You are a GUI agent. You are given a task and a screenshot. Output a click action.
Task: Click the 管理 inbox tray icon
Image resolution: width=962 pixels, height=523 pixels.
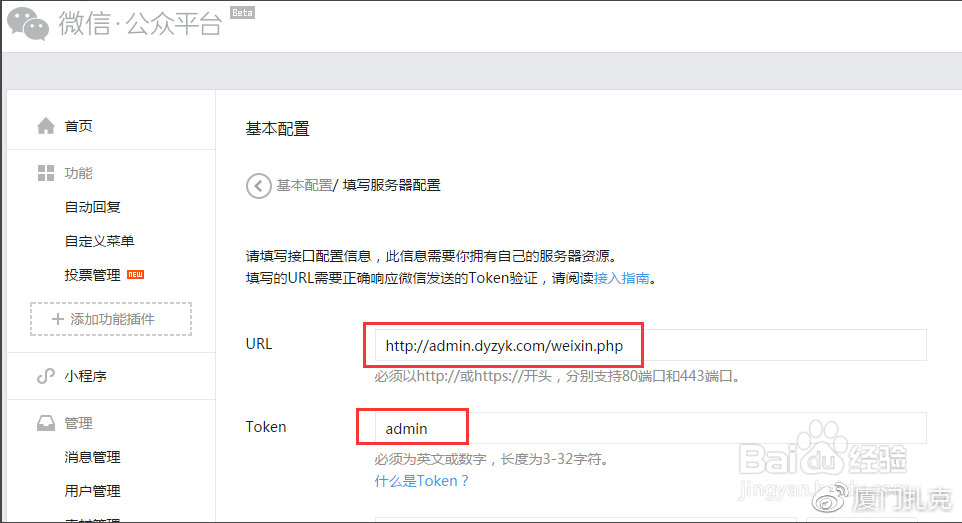(46, 423)
